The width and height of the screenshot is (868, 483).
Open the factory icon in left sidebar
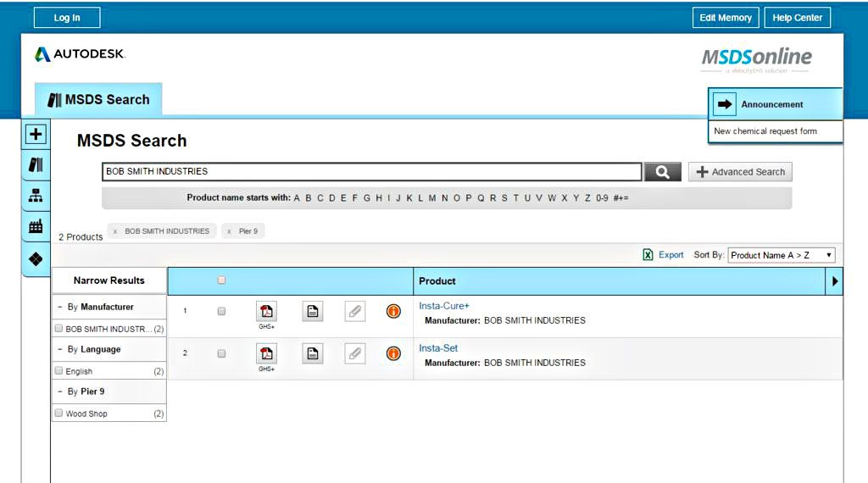click(36, 226)
